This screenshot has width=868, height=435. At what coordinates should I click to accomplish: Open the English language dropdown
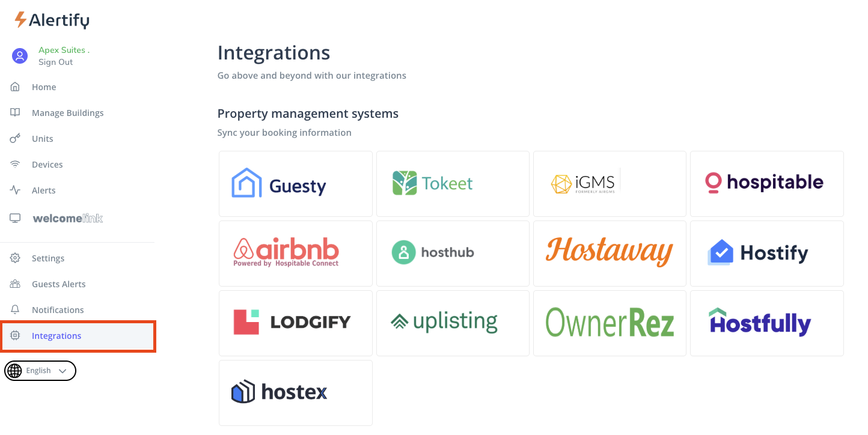click(x=40, y=371)
